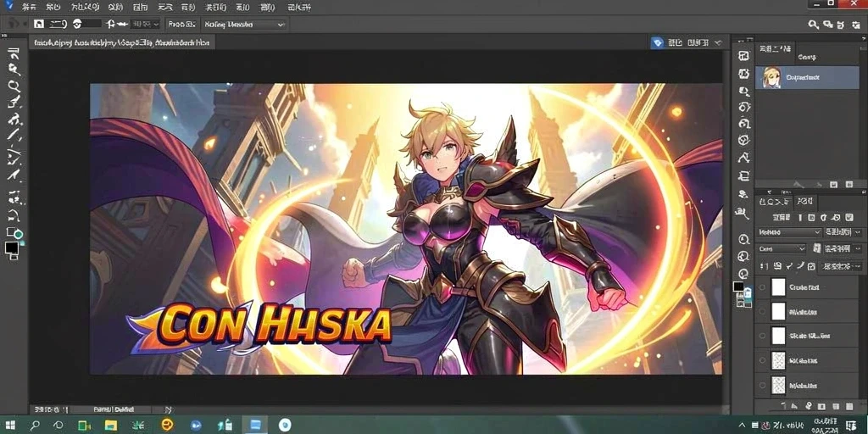Click the black foreground color swatch in left toolbar
868x434 pixels.
tap(12, 249)
